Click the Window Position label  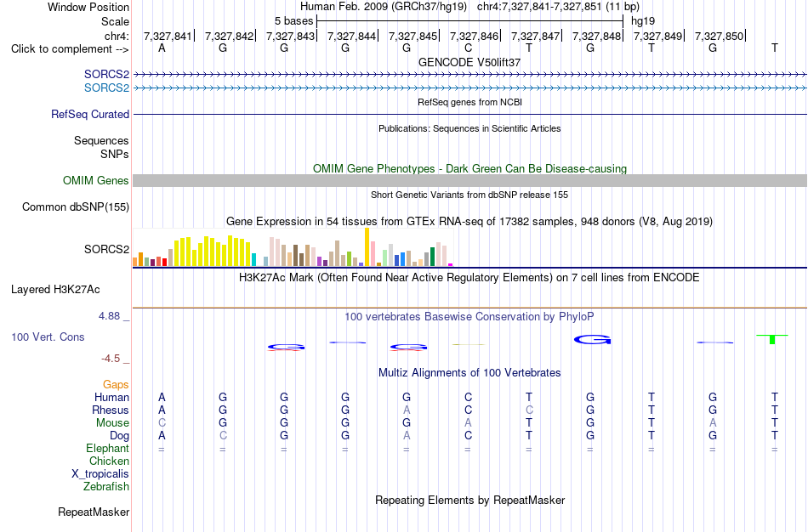click(x=88, y=7)
